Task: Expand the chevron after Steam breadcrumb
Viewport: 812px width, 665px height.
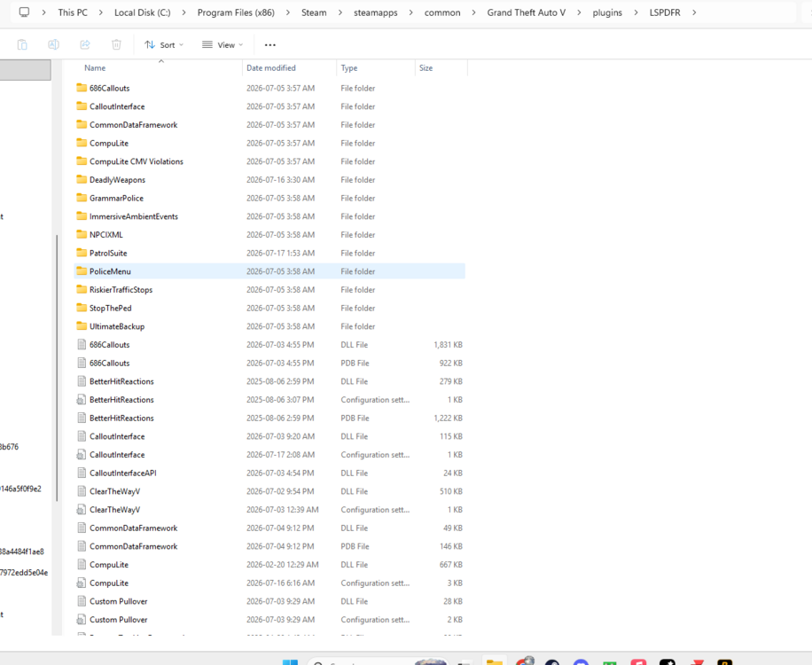Action: pos(340,12)
